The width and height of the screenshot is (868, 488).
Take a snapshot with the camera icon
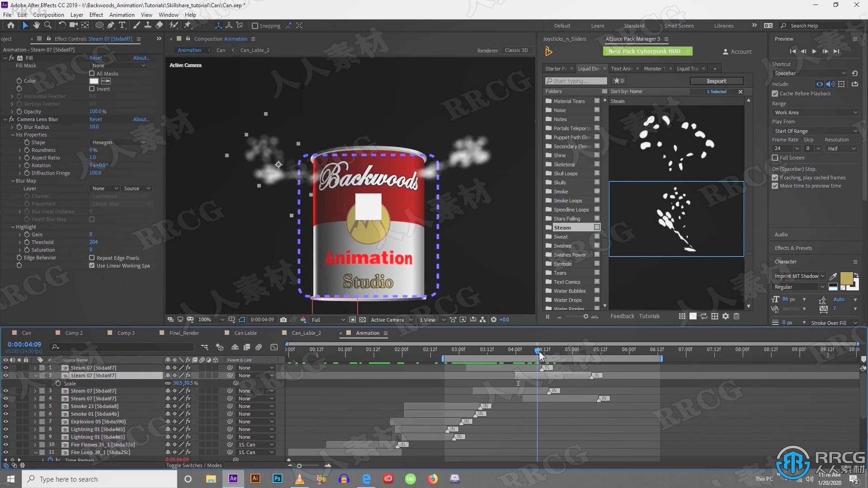click(x=283, y=319)
